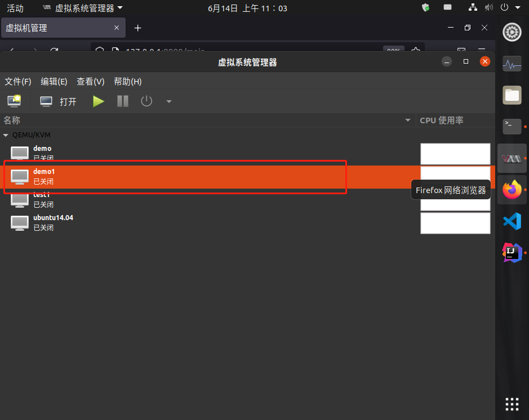Open 活动 activities overview
This screenshot has width=529, height=420.
tap(15, 8)
